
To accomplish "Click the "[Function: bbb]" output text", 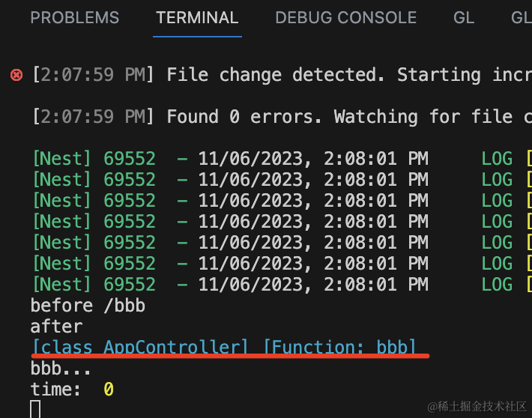I will [339, 347].
